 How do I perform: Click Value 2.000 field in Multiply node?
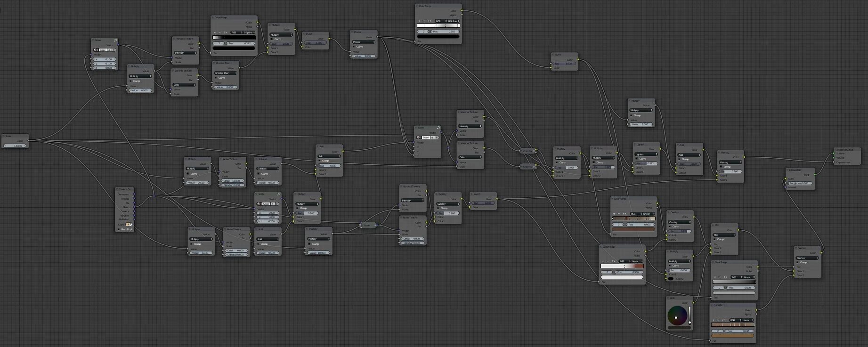coord(641,124)
